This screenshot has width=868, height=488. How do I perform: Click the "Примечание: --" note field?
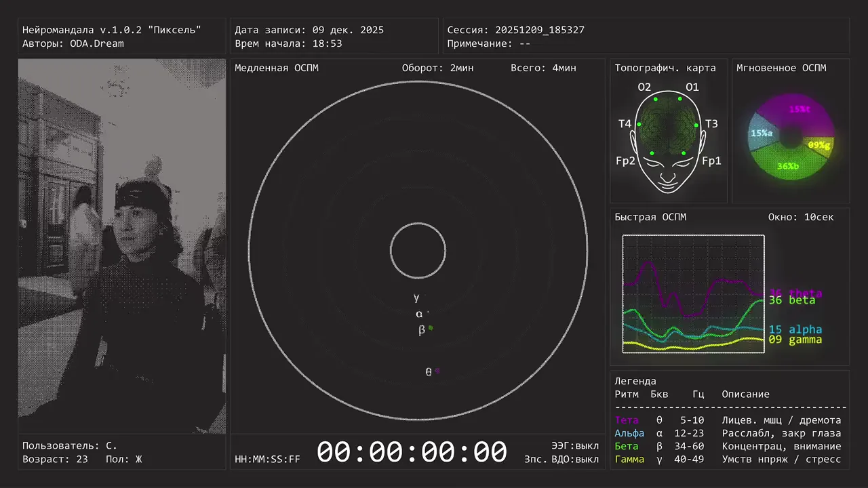pyautogui.click(x=488, y=43)
